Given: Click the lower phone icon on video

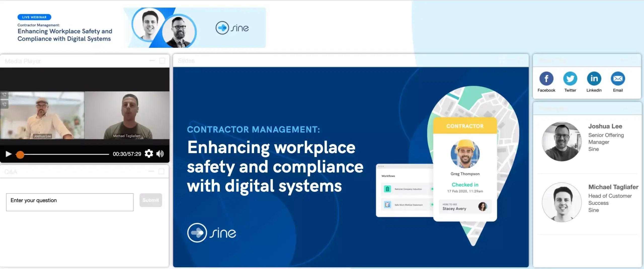Looking at the screenshot, I should coord(4,104).
